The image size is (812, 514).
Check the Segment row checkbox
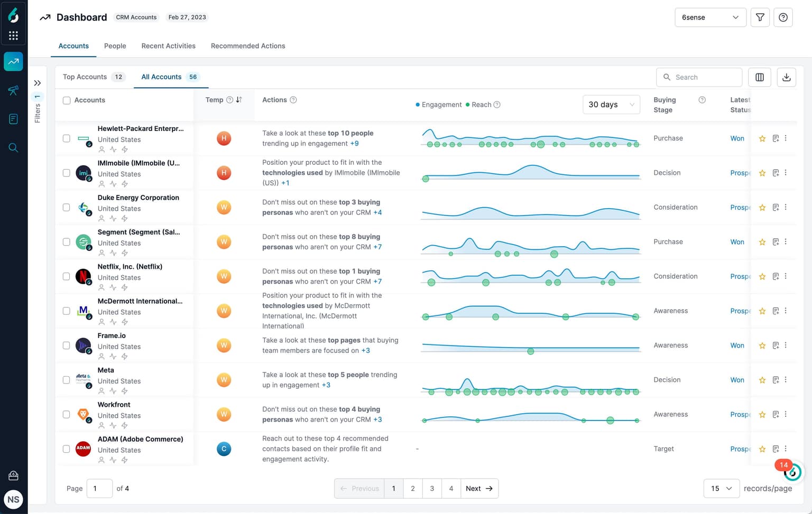pos(67,242)
